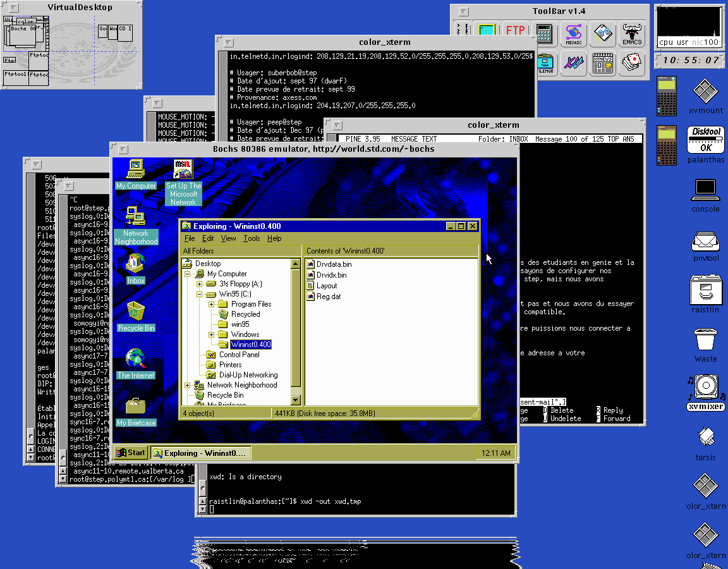728x569 pixels.
Task: Select Control Panel in the folder tree
Action: point(234,355)
